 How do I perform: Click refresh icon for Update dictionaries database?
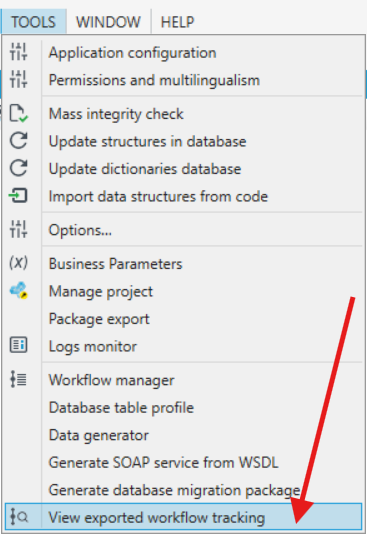tap(18, 168)
